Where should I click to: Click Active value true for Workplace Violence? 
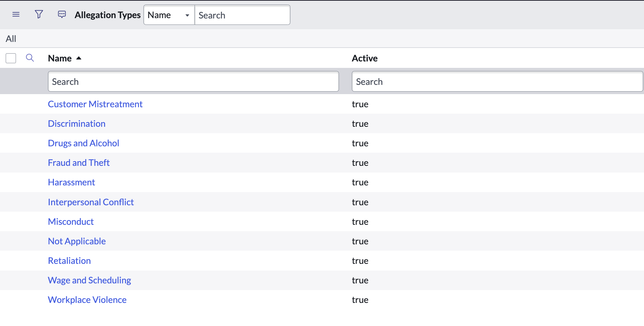tap(360, 300)
